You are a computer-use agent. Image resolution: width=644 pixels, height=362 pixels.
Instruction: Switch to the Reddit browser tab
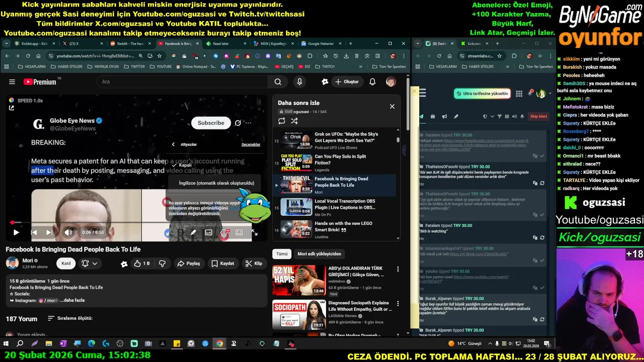[x=130, y=44]
